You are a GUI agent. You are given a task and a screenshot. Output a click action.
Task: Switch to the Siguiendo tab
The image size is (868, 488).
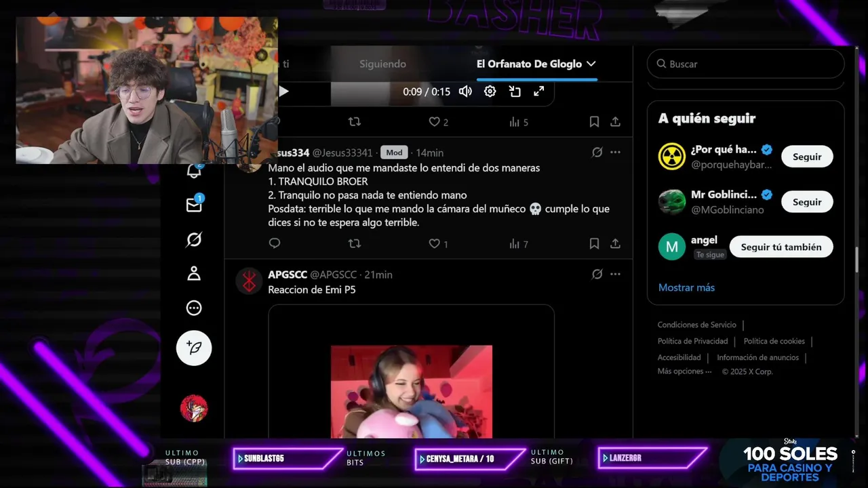[382, 64]
